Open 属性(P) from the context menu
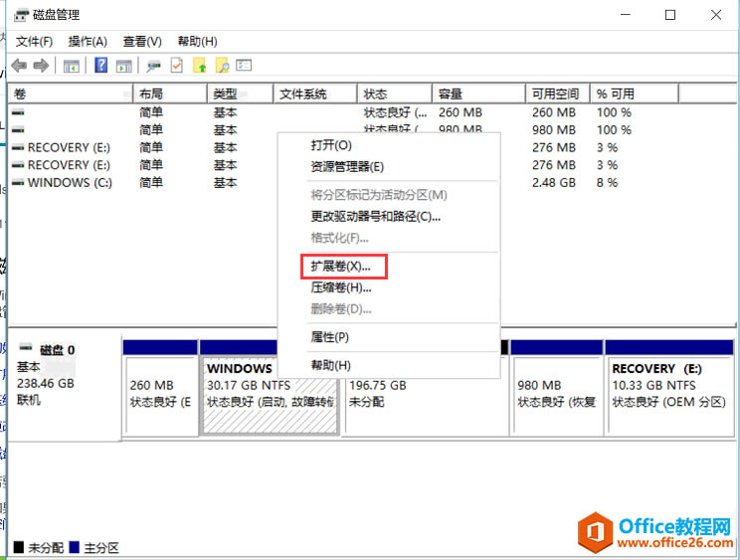740x560 pixels. [329, 337]
